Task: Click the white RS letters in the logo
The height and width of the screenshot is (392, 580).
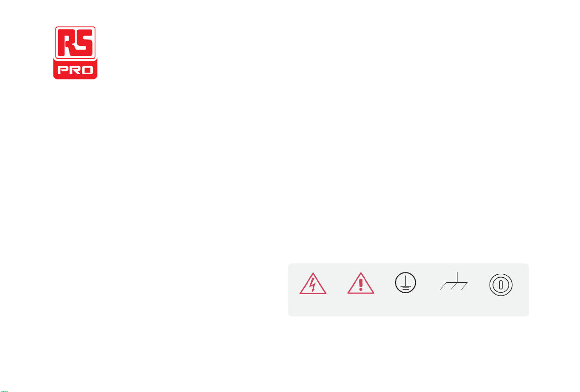Action: (75, 43)
